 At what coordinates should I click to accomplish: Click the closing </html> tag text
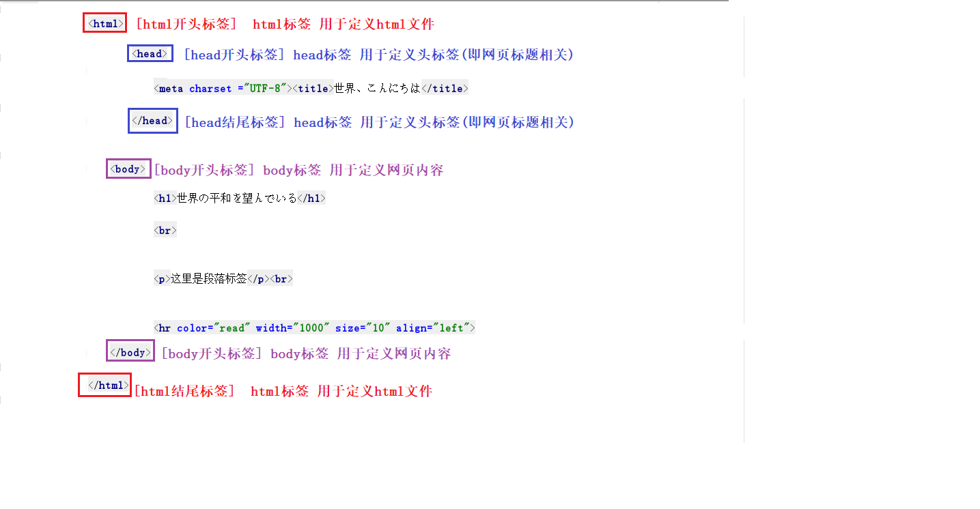[108, 386]
